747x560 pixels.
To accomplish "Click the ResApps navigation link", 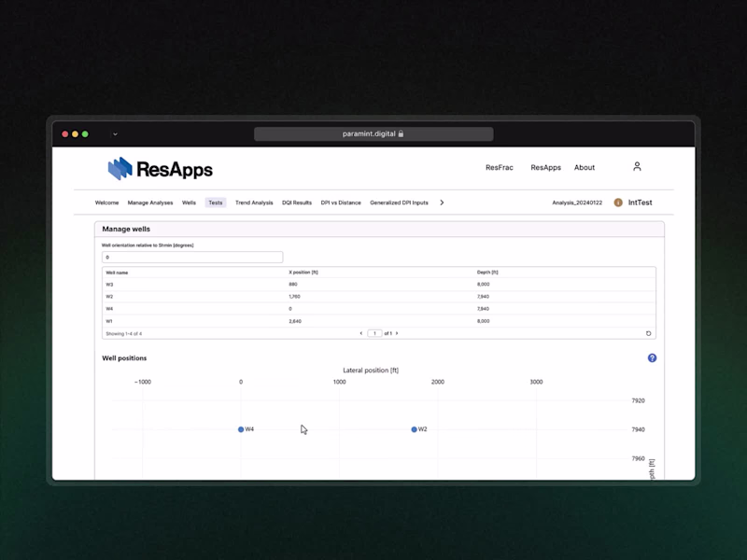I will pos(545,168).
